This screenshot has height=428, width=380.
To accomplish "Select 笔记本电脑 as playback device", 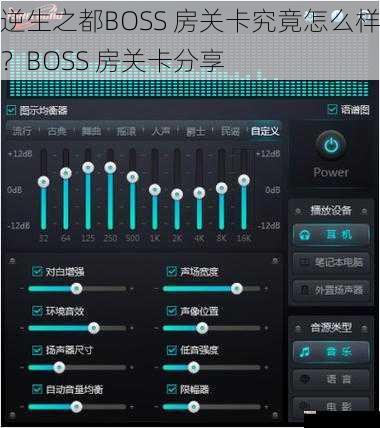I will click(331, 262).
